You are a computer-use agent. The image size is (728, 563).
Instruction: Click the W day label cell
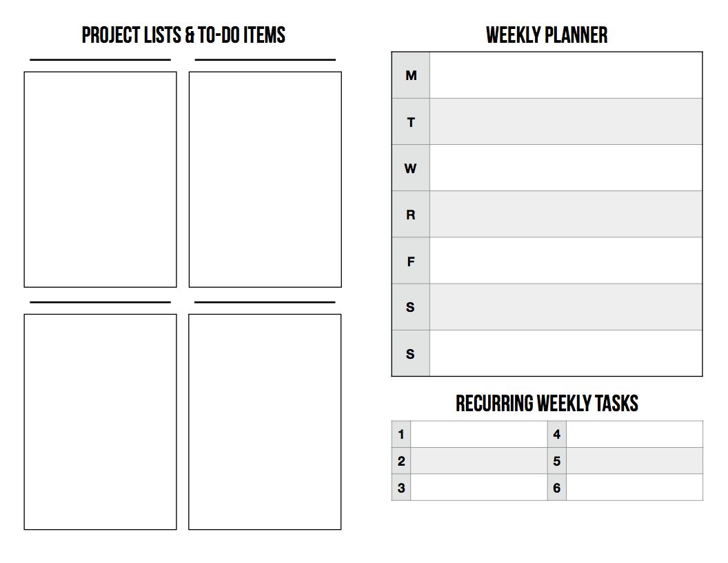[x=411, y=168]
